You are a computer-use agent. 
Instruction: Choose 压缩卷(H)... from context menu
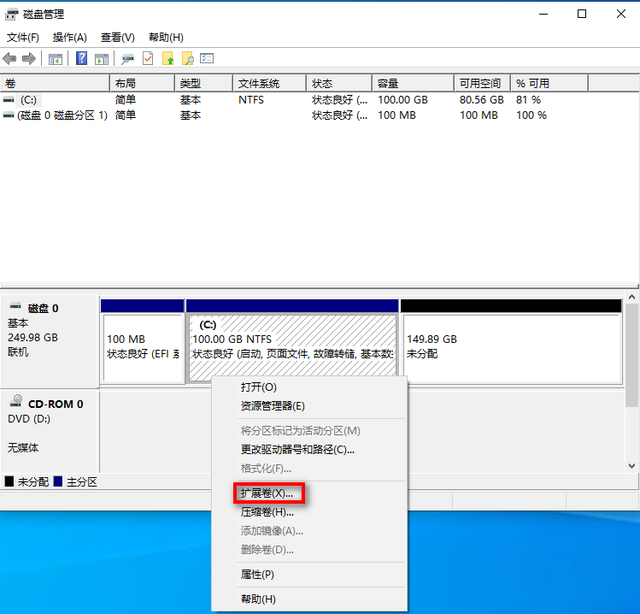point(267,512)
